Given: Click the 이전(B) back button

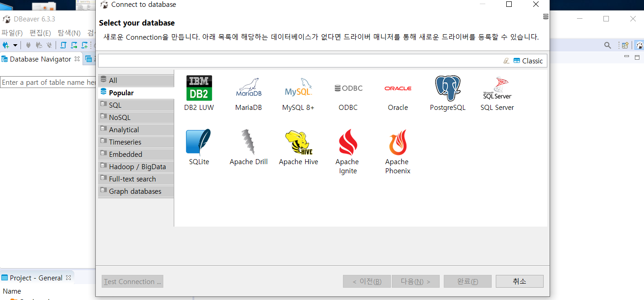Looking at the screenshot, I should [367, 281].
